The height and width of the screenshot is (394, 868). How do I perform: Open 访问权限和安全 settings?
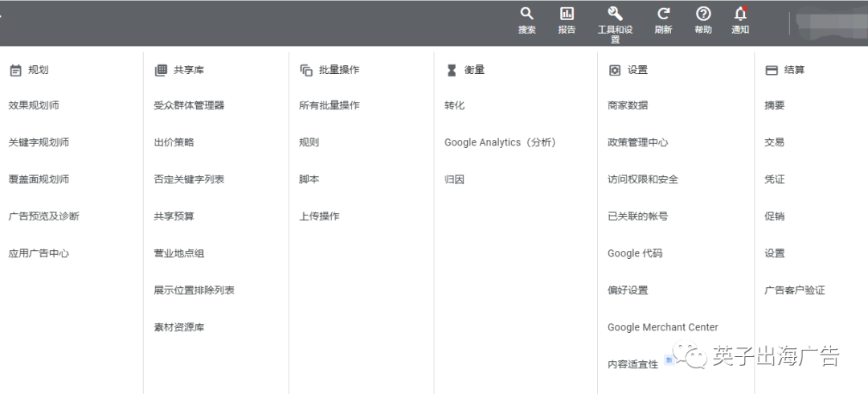643,179
